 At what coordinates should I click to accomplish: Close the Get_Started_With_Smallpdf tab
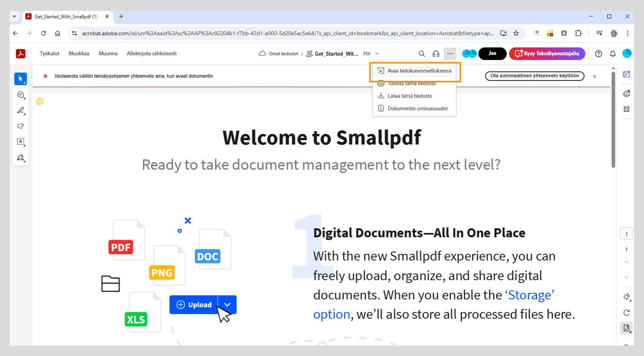tap(107, 17)
